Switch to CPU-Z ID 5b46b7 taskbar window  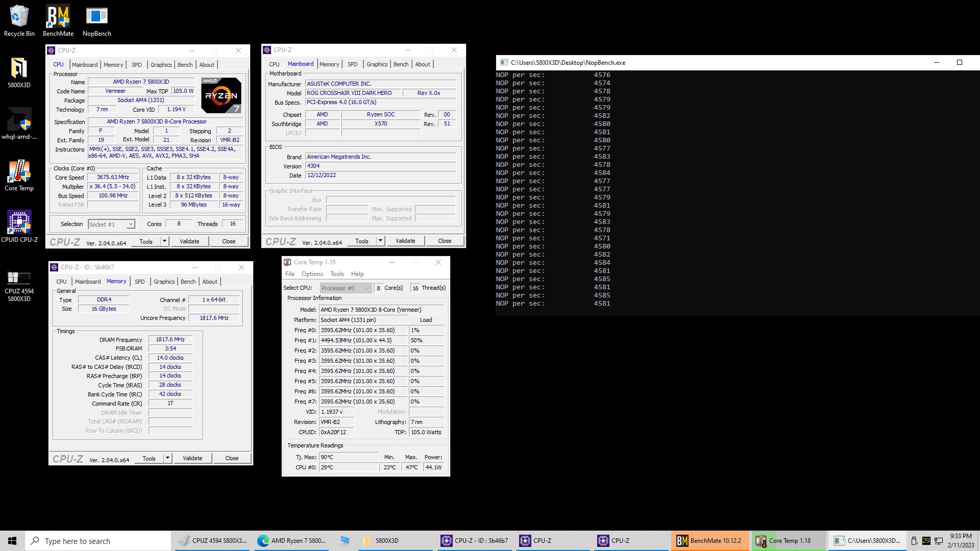coord(475,541)
